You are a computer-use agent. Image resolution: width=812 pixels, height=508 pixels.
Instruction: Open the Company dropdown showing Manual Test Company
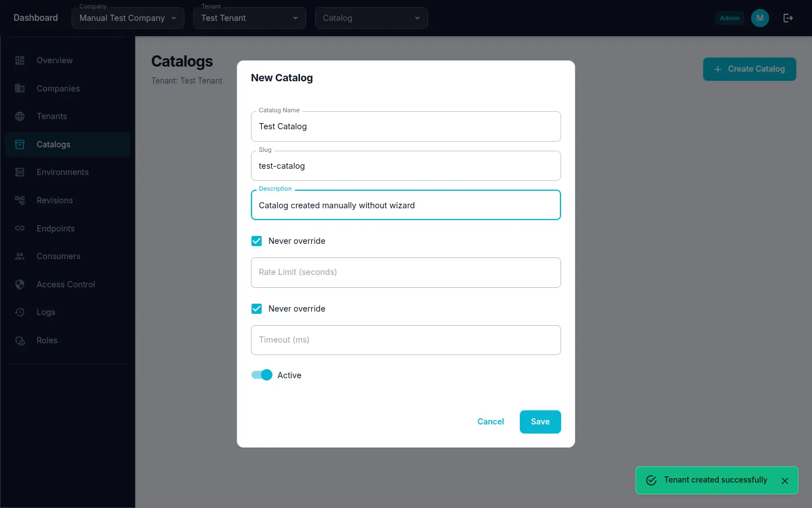127,17
